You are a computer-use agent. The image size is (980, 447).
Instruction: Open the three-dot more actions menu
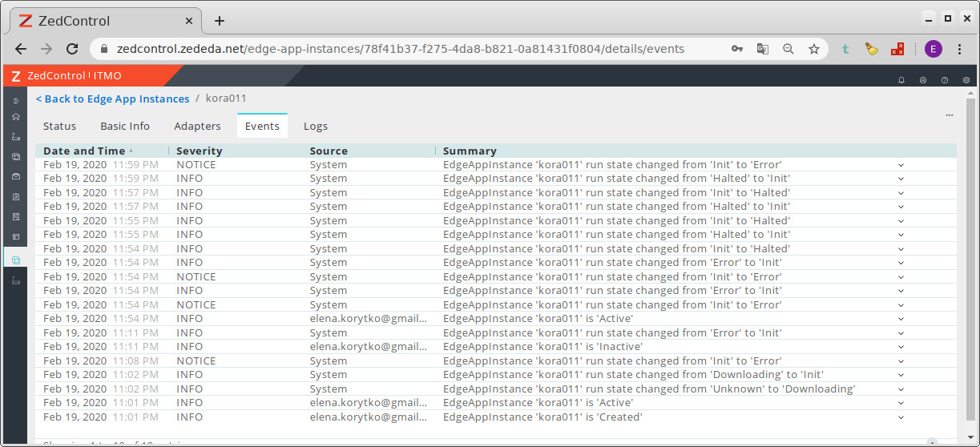pyautogui.click(x=949, y=115)
